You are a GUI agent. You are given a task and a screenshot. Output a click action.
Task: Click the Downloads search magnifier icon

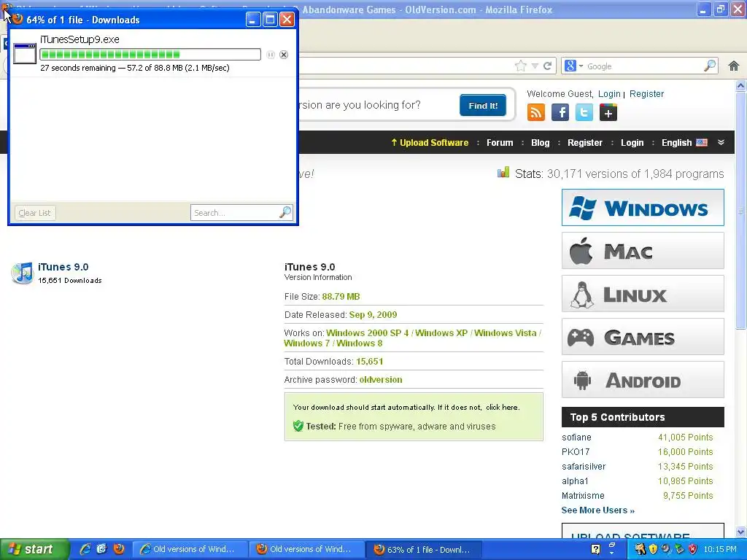(x=285, y=212)
